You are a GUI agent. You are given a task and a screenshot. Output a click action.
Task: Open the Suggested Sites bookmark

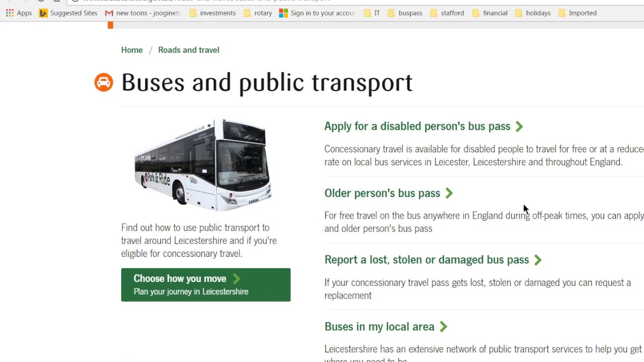click(68, 13)
